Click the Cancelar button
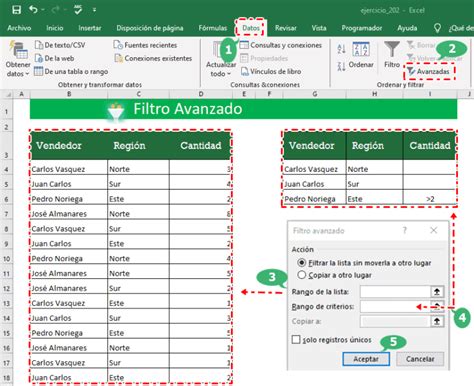Image resolution: width=474 pixels, height=386 pixels. pos(420,359)
